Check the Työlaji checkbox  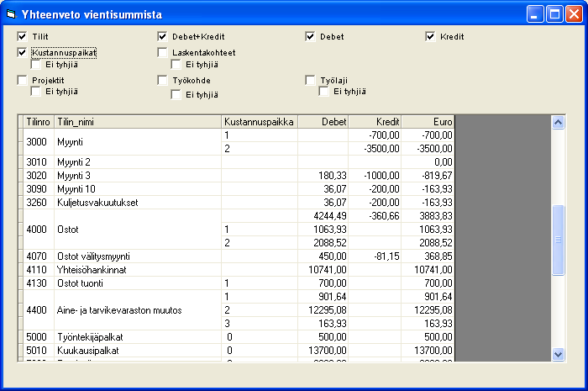(310, 80)
